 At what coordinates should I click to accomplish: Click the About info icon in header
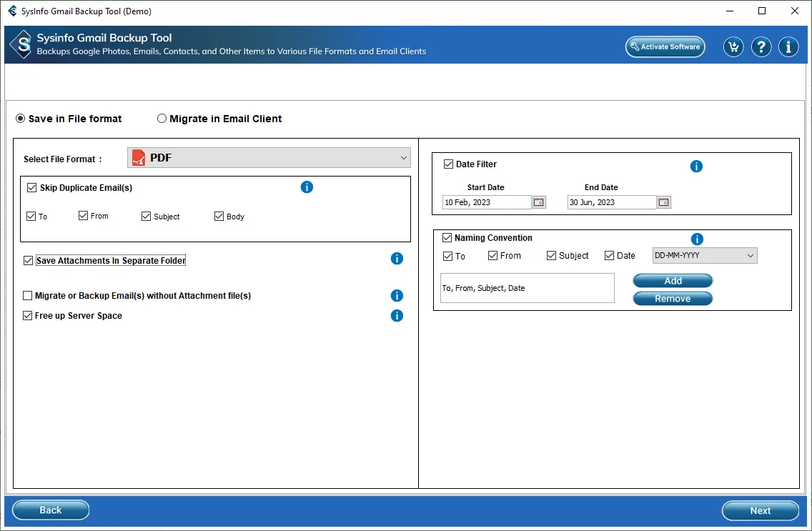[788, 47]
